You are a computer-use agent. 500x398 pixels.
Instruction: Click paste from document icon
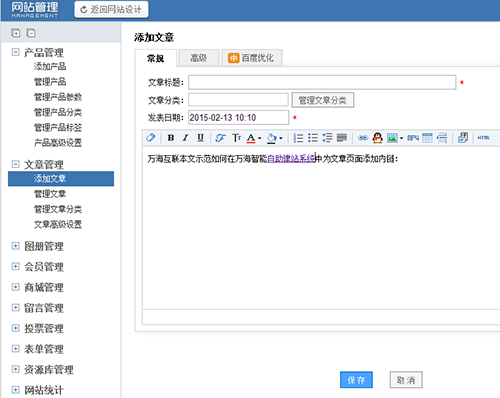(x=463, y=138)
